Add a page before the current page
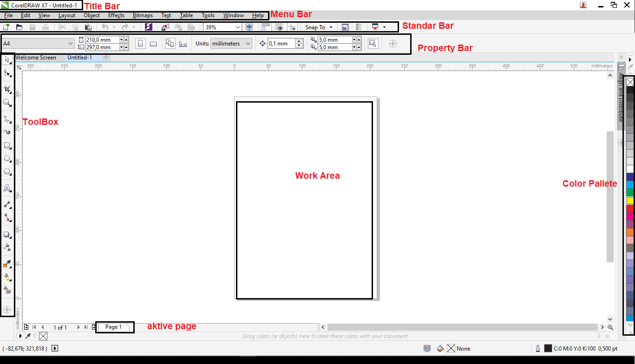Image resolution: width=635 pixels, height=364 pixels. tap(26, 327)
